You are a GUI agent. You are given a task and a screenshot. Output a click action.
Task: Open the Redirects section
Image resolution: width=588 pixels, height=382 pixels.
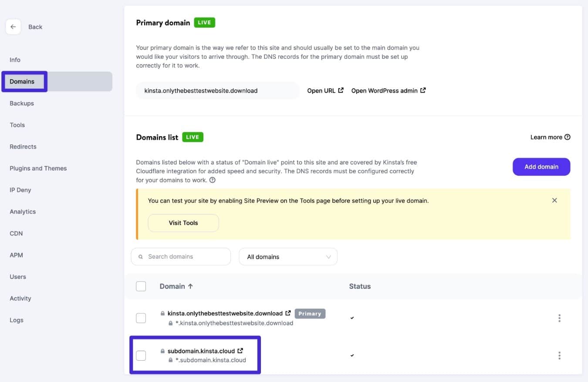pyautogui.click(x=23, y=147)
